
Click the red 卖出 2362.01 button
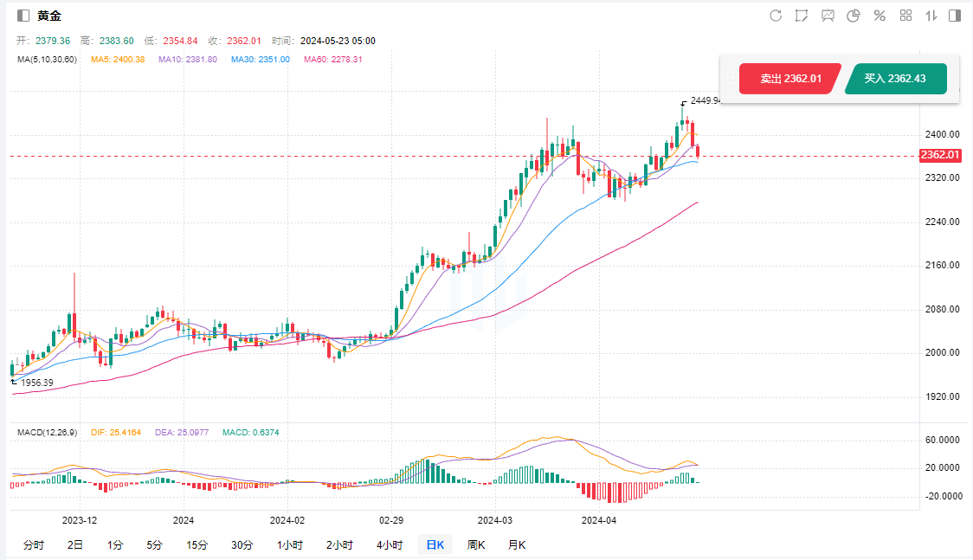click(x=789, y=79)
